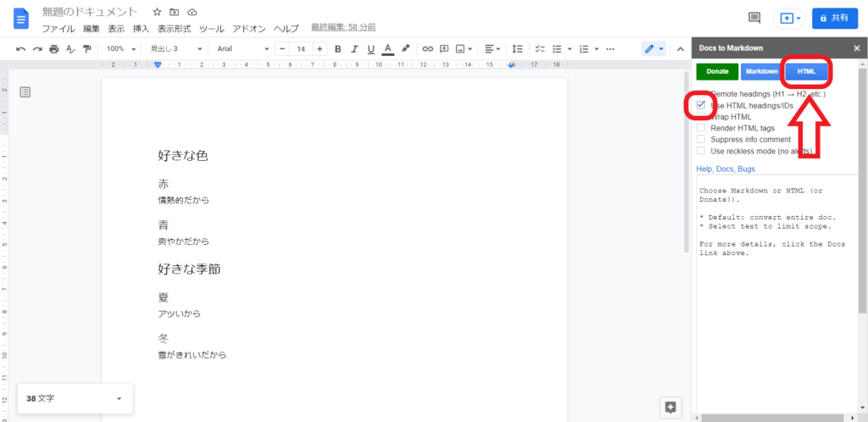Click the HTML convert button
Image resolution: width=868 pixels, height=422 pixels.
pos(806,72)
